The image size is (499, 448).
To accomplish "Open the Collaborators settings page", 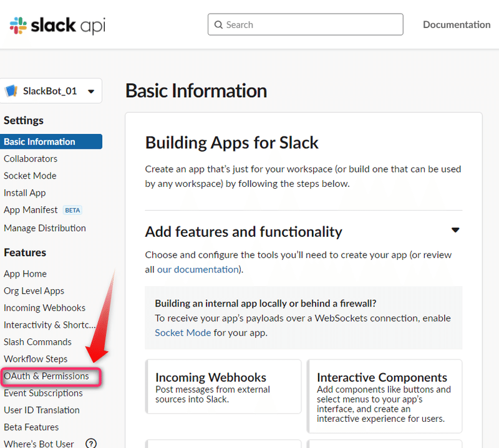I will click(31, 159).
